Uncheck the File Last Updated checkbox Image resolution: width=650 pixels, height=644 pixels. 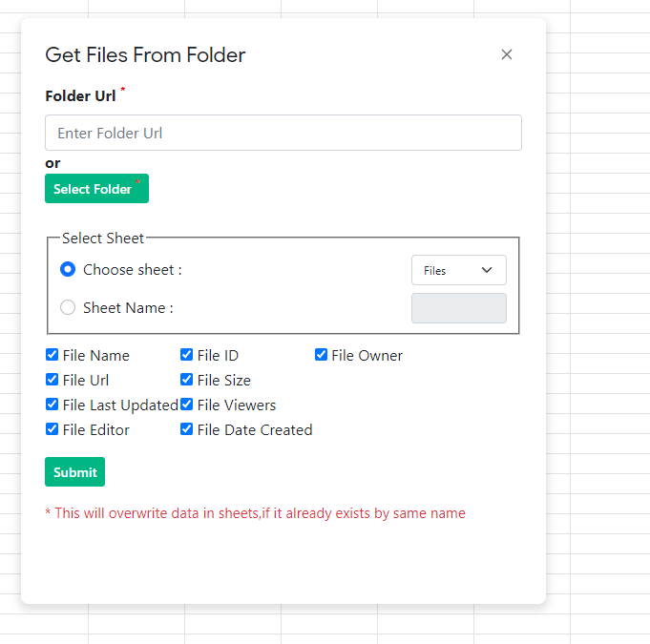click(52, 405)
